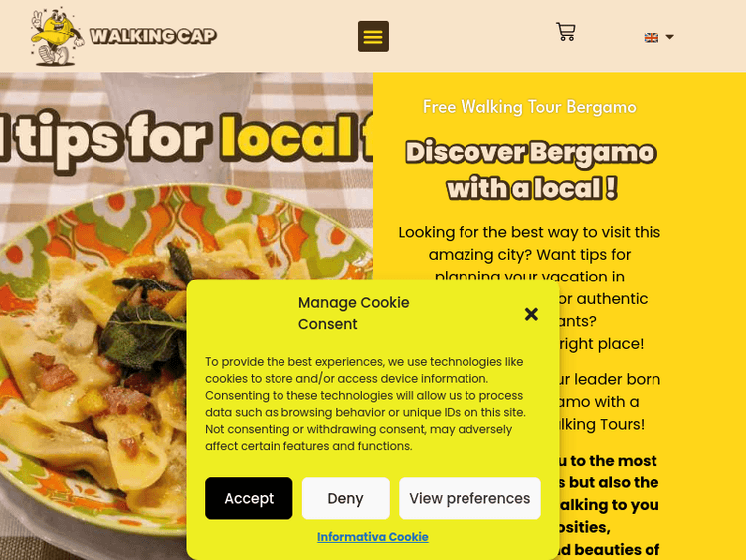Click the WALKINGCAP wordmark in header

coord(153,36)
